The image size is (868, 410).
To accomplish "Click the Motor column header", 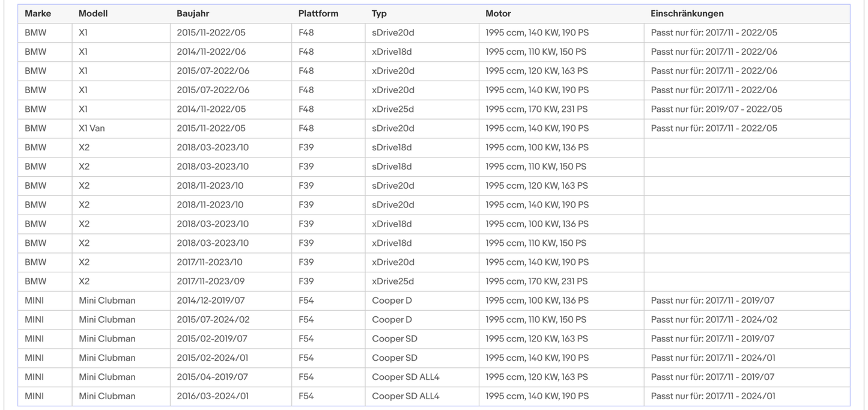I will coord(498,13).
